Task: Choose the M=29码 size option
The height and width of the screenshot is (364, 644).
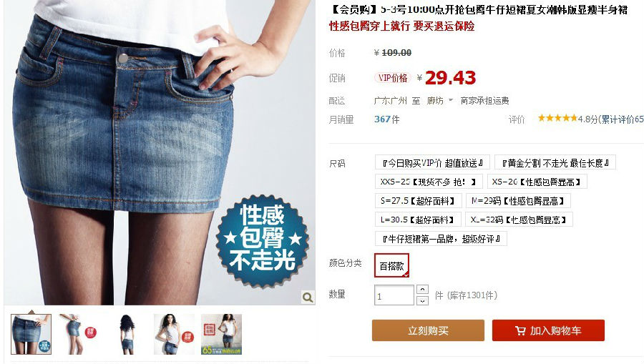Action: tap(518, 201)
